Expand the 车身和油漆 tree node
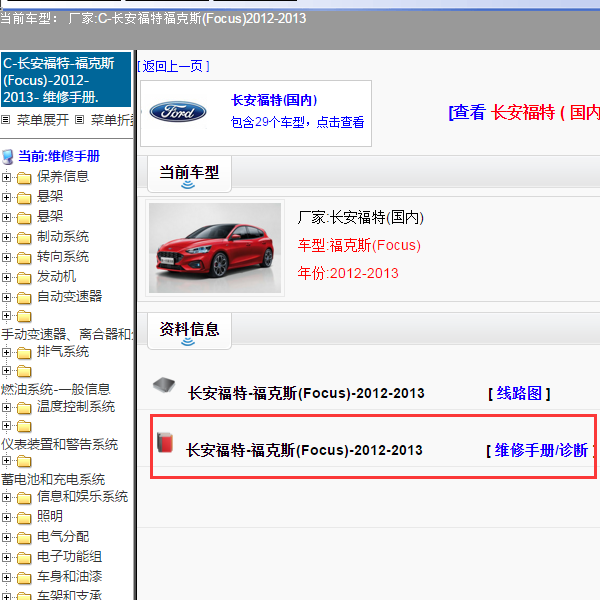Screen dimensions: 600x600 pos(6,577)
